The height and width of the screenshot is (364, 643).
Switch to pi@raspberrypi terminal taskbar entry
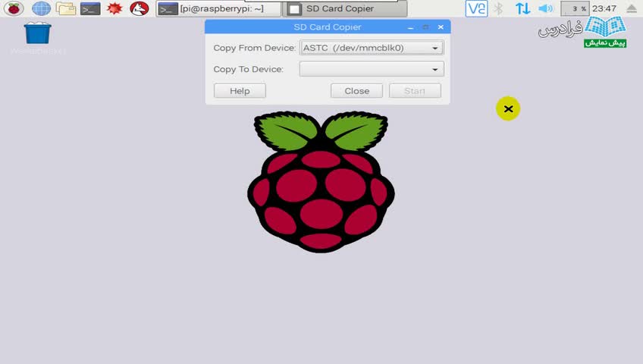tap(218, 8)
